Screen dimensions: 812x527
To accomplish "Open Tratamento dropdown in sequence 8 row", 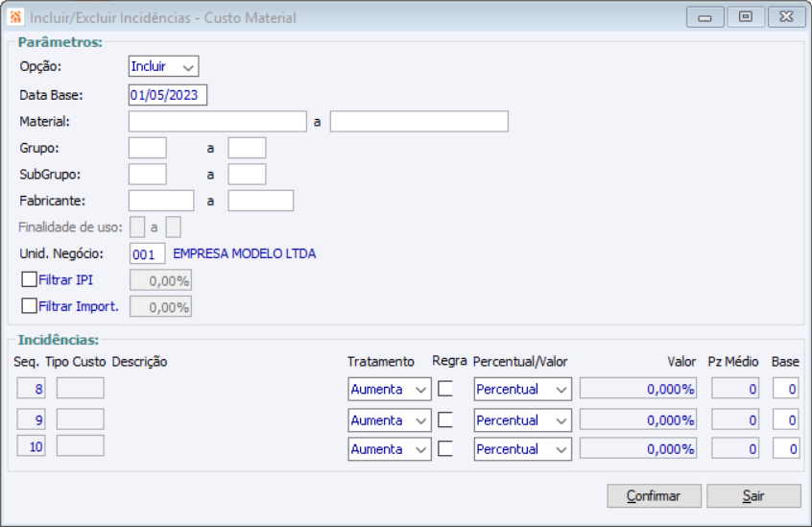I will pos(390,390).
